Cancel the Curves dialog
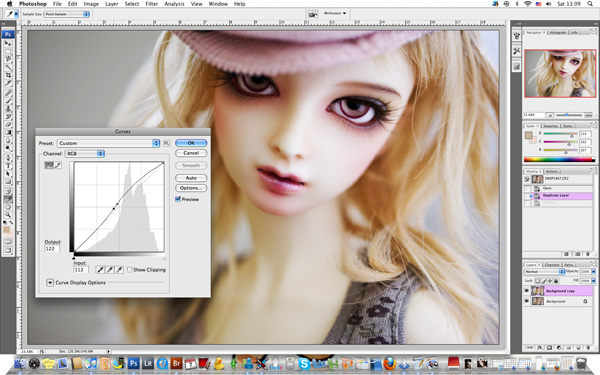The width and height of the screenshot is (600, 375). click(x=191, y=153)
